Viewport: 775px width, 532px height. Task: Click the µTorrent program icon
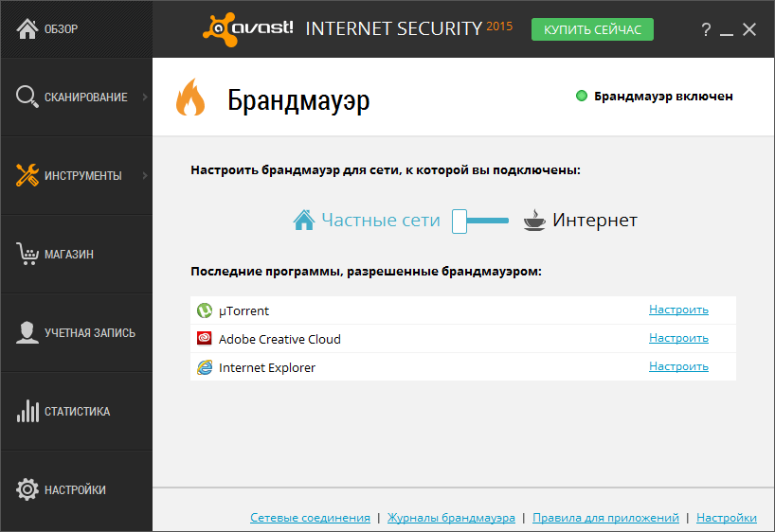click(x=204, y=310)
